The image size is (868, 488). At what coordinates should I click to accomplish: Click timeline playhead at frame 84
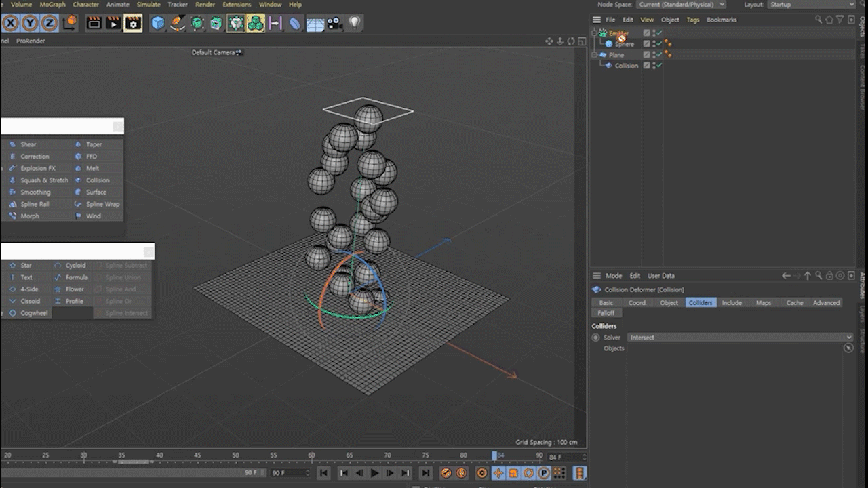point(495,455)
